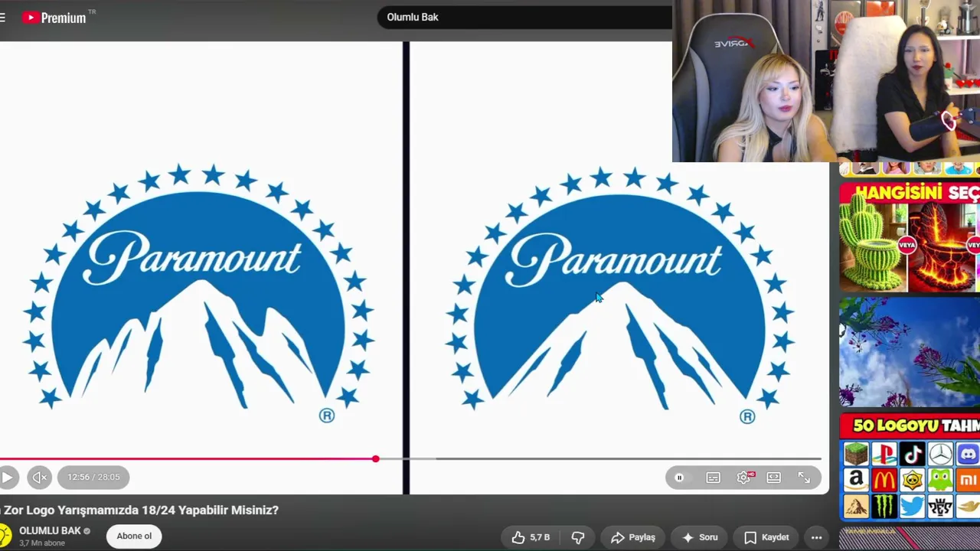This screenshot has width=980, height=551.
Task: Click the red progress bar scrubber handle
Action: [375, 458]
